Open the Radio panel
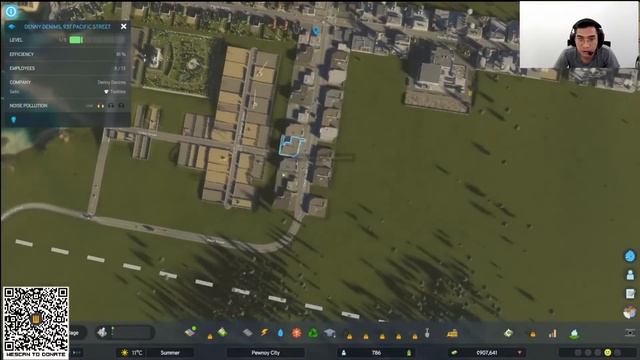This screenshot has width=640, height=360. tap(630, 312)
